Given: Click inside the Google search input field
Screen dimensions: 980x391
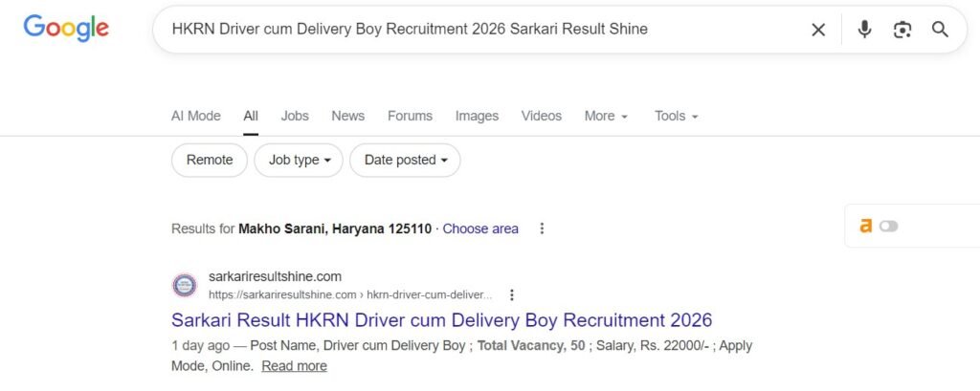Looking at the screenshot, I should [479, 30].
